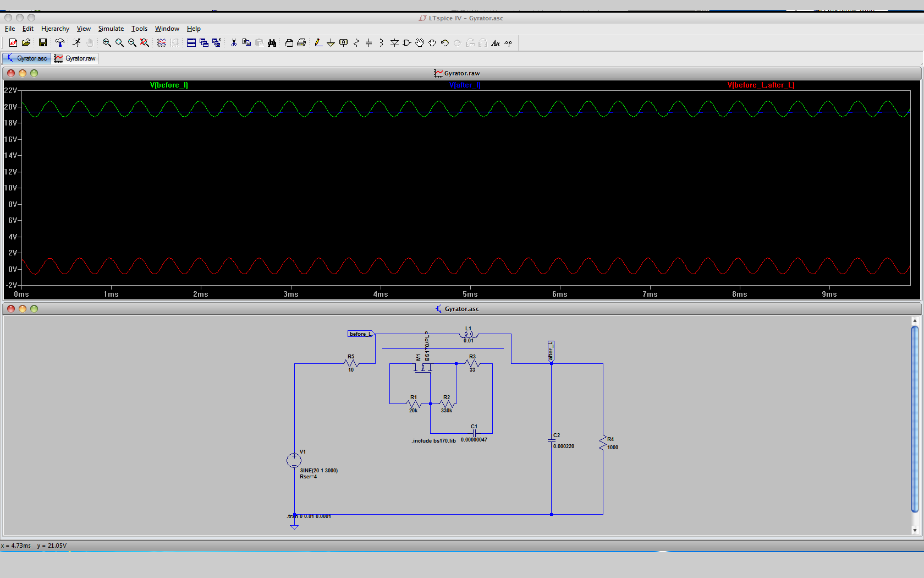This screenshot has width=924, height=578.
Task: Click the red V[before_L,after_L] trace label
Action: pos(761,85)
